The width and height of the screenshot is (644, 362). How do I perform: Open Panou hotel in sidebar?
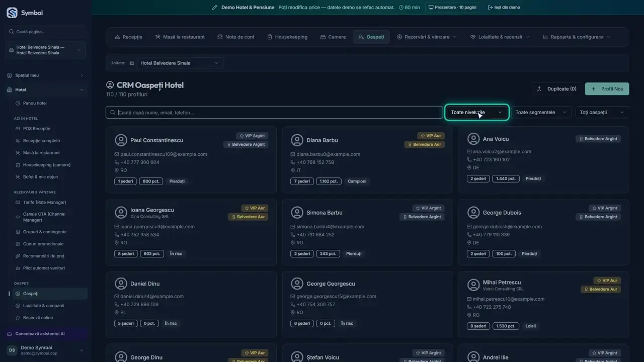coord(35,103)
